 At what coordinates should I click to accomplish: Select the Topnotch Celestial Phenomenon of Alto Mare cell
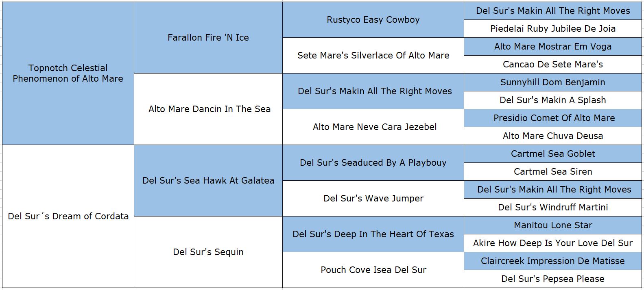click(68, 73)
